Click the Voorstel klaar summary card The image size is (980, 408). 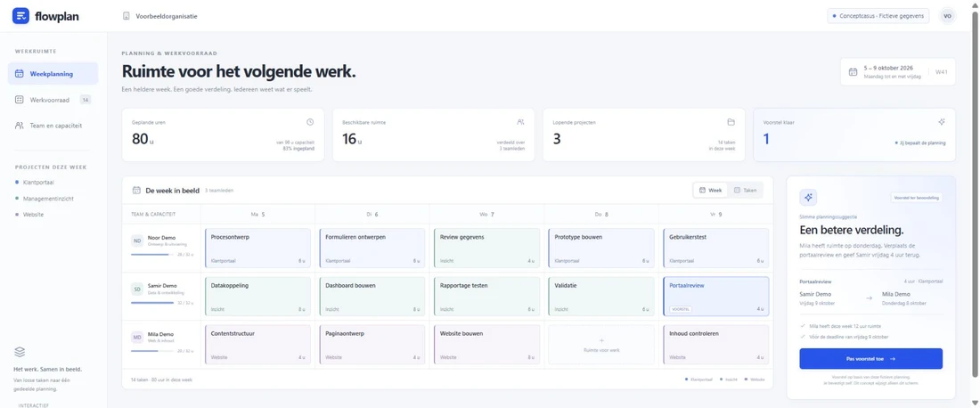pos(854,135)
